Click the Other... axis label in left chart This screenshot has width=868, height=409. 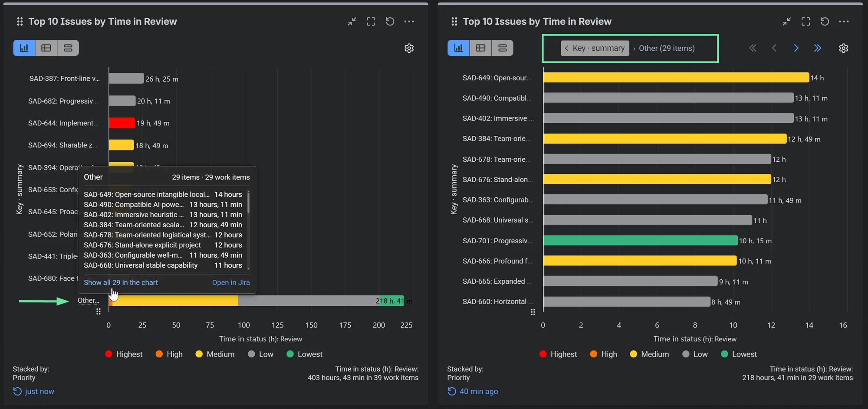[x=88, y=300]
